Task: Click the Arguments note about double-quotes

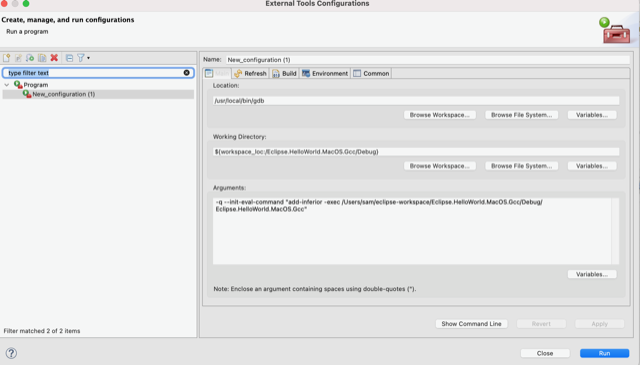Action: tap(315, 289)
